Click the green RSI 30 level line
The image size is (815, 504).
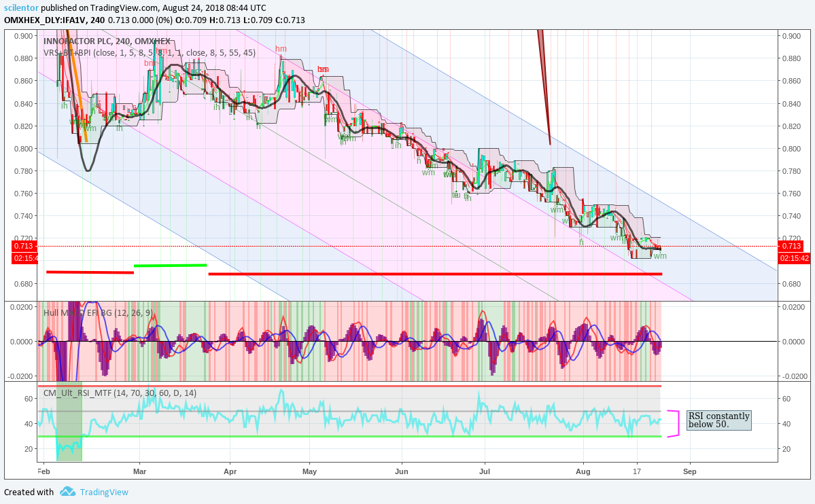click(350, 437)
